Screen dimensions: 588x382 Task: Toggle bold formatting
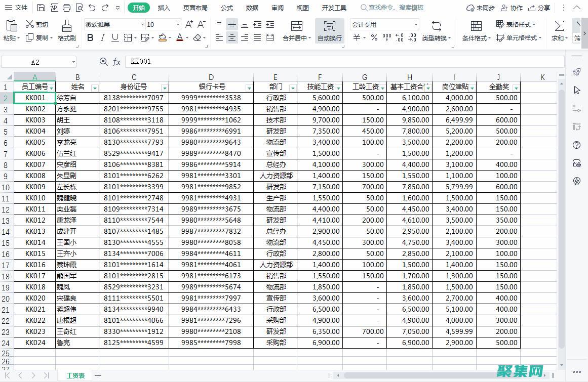tap(90, 37)
